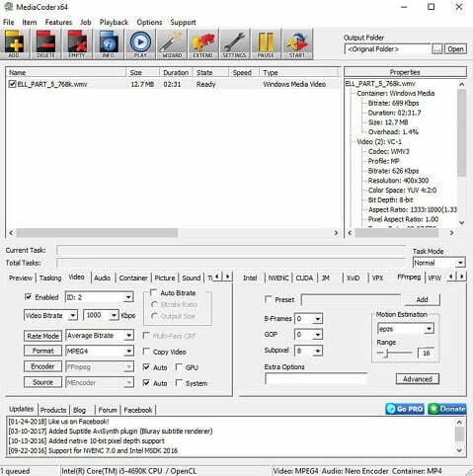Switch to the NVENC encoder tab

coord(278,278)
